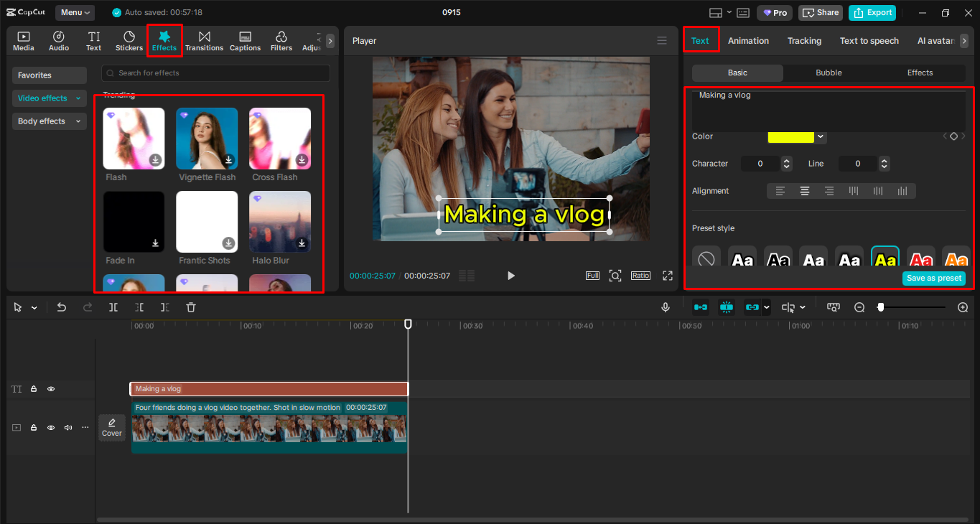Select the Filters panel icon

coord(281,40)
